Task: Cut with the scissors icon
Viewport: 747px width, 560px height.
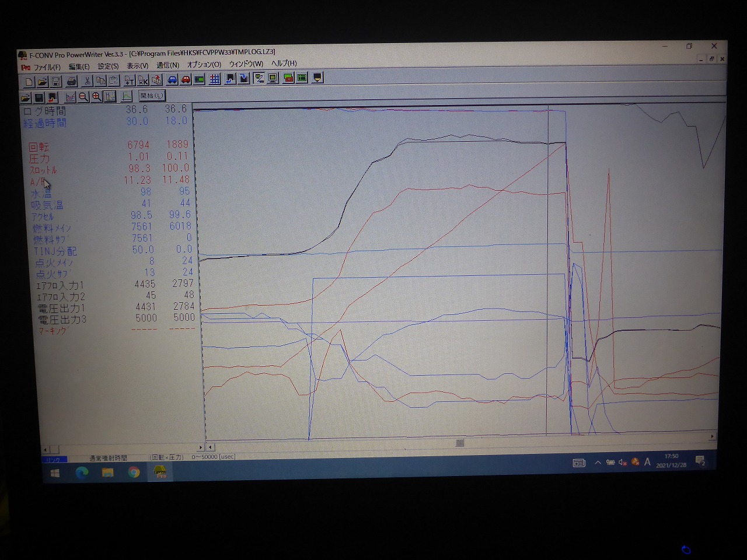Action: tap(88, 81)
